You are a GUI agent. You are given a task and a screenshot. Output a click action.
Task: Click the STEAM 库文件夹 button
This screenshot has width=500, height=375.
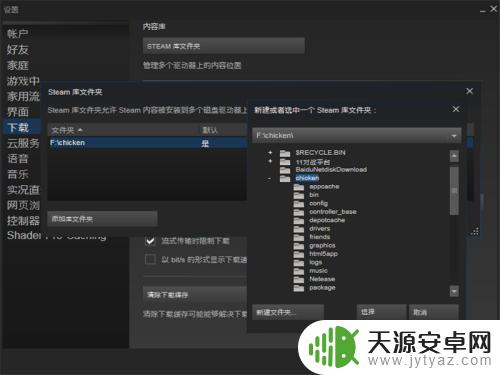223,46
